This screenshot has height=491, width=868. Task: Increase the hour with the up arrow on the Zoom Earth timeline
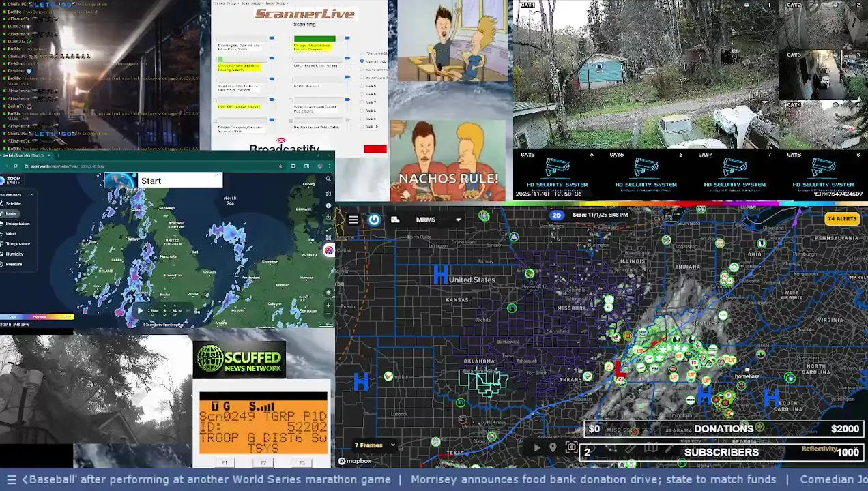[164, 306]
